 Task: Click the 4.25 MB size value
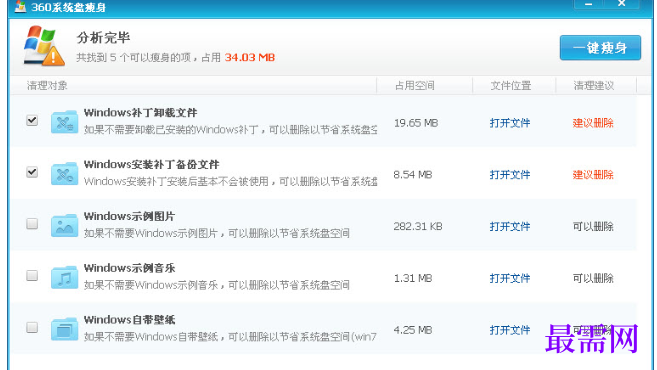pos(413,330)
